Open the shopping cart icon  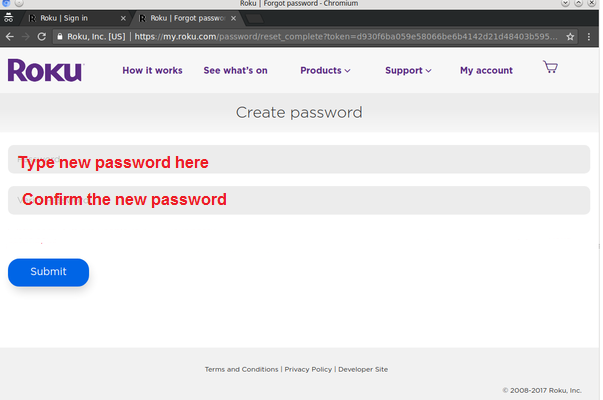pyautogui.click(x=550, y=67)
